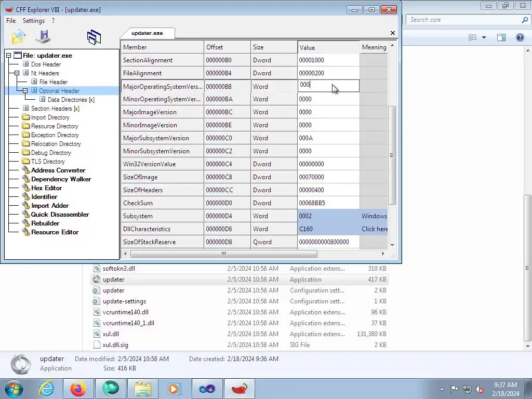Click the Size column header
Screen dimensions: 532x399
pyautogui.click(x=274, y=47)
